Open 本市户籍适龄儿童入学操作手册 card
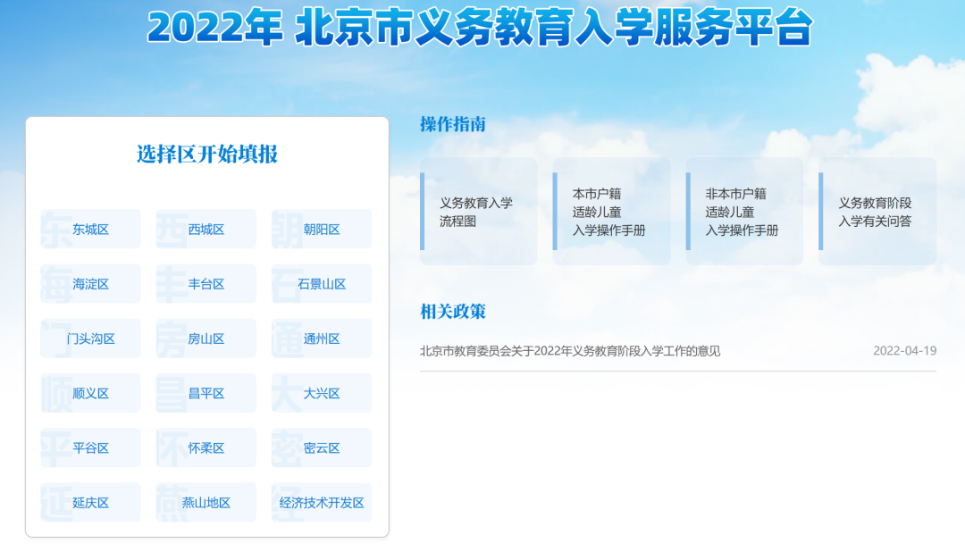 612,212
